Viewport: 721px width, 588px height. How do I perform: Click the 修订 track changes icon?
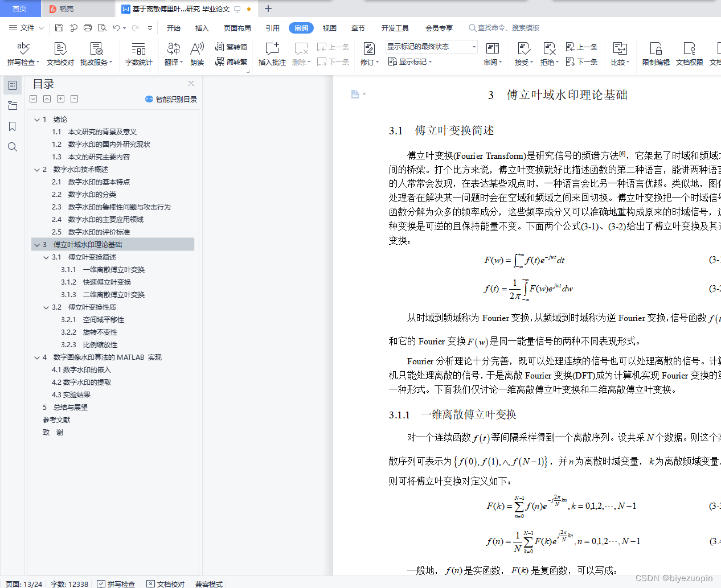(x=369, y=48)
